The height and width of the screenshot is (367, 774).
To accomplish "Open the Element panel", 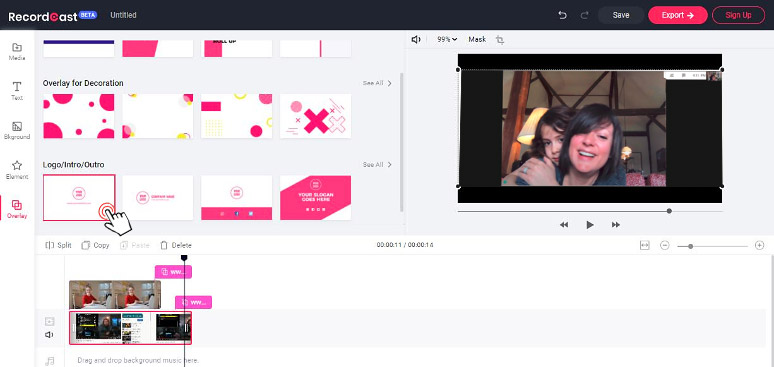I will click(x=17, y=170).
